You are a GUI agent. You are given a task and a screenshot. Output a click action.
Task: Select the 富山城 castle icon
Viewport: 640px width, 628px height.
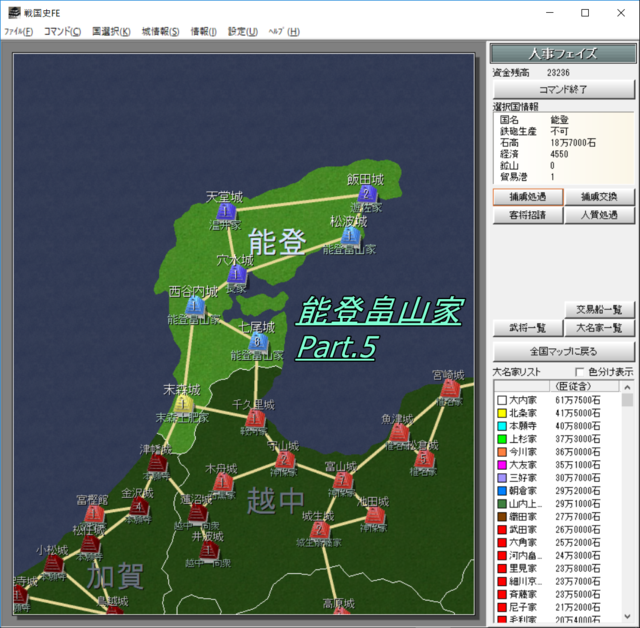coord(343,481)
